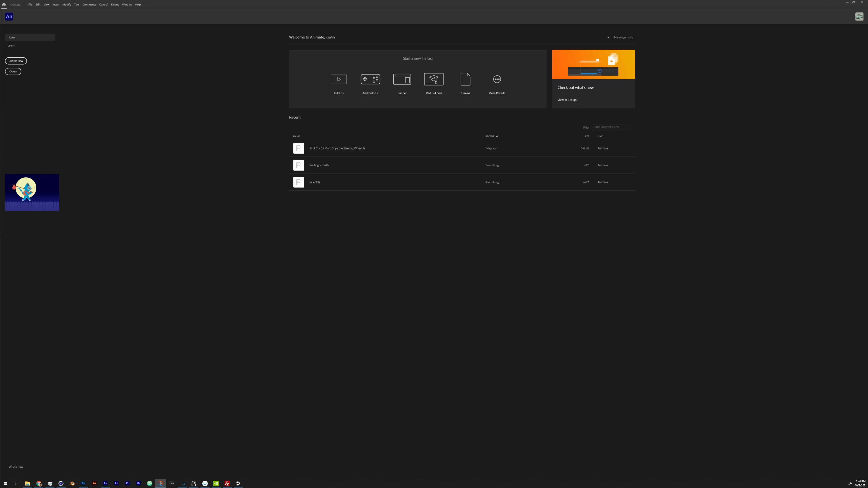Image resolution: width=868 pixels, height=488 pixels.
Task: Click the Animate home icon top-left
Action: (x=4, y=4)
